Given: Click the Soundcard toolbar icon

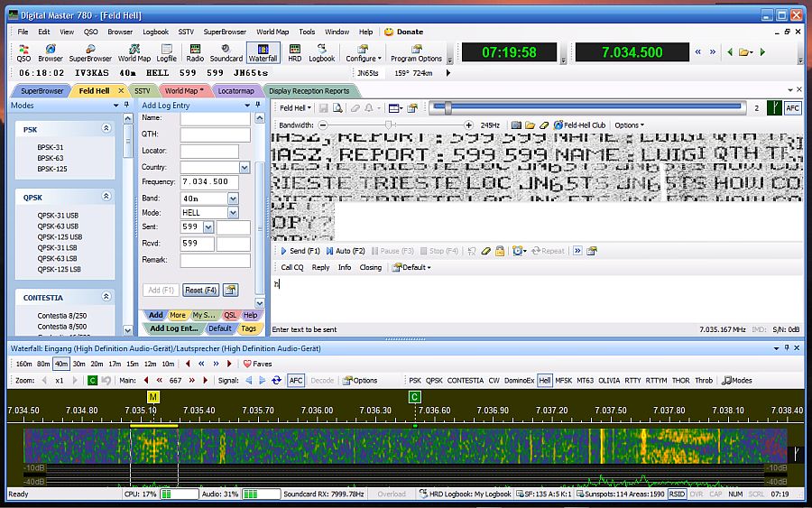Looking at the screenshot, I should [x=226, y=52].
